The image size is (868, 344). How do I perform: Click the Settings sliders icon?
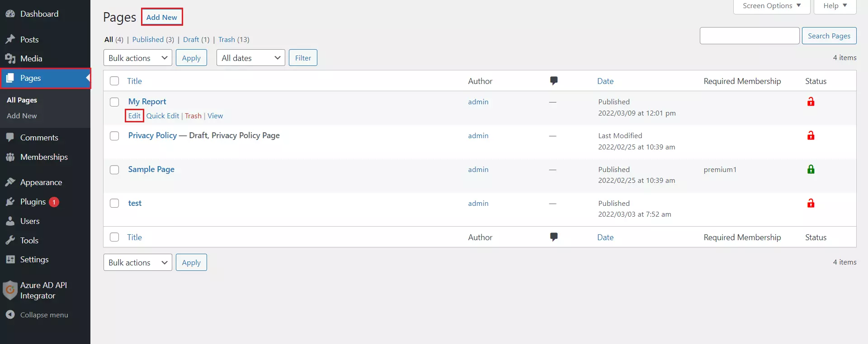click(10, 260)
